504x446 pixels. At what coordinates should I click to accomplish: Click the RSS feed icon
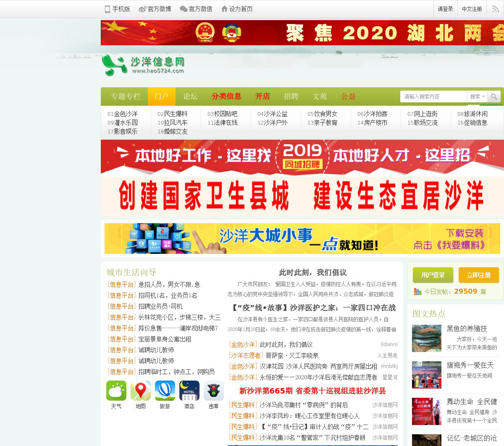pyautogui.click(x=496, y=9)
